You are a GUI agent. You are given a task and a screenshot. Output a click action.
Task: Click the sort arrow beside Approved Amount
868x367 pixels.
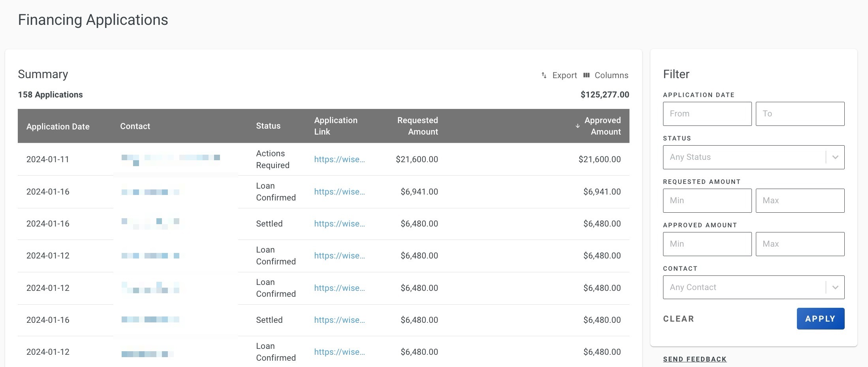click(x=577, y=126)
